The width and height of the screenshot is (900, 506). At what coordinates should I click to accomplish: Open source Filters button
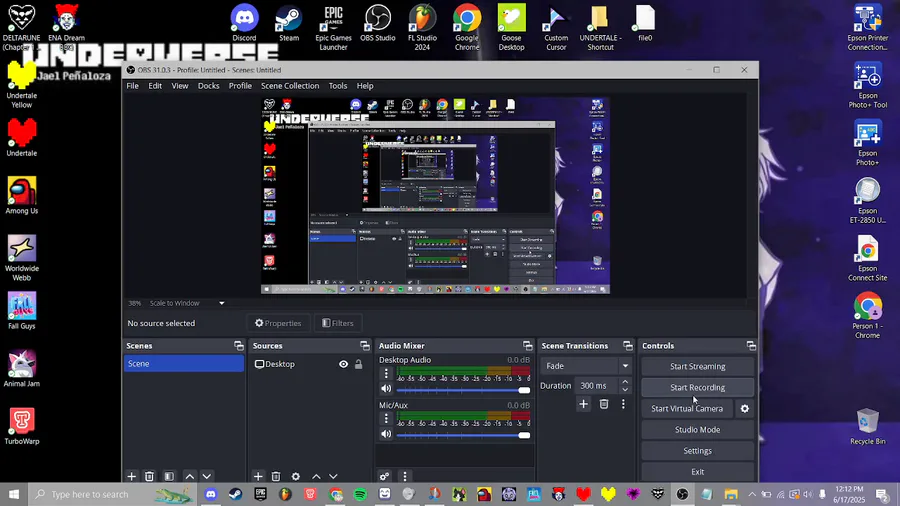coord(338,323)
